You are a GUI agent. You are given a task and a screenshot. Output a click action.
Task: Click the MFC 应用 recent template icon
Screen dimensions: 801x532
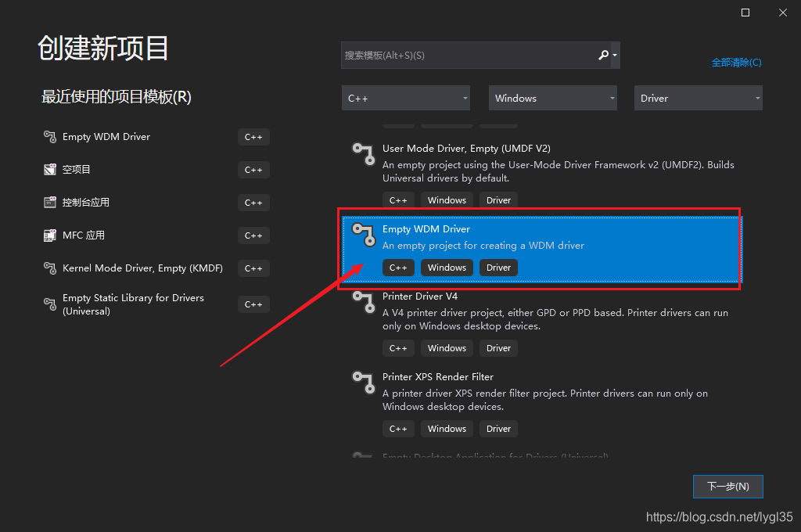49,235
